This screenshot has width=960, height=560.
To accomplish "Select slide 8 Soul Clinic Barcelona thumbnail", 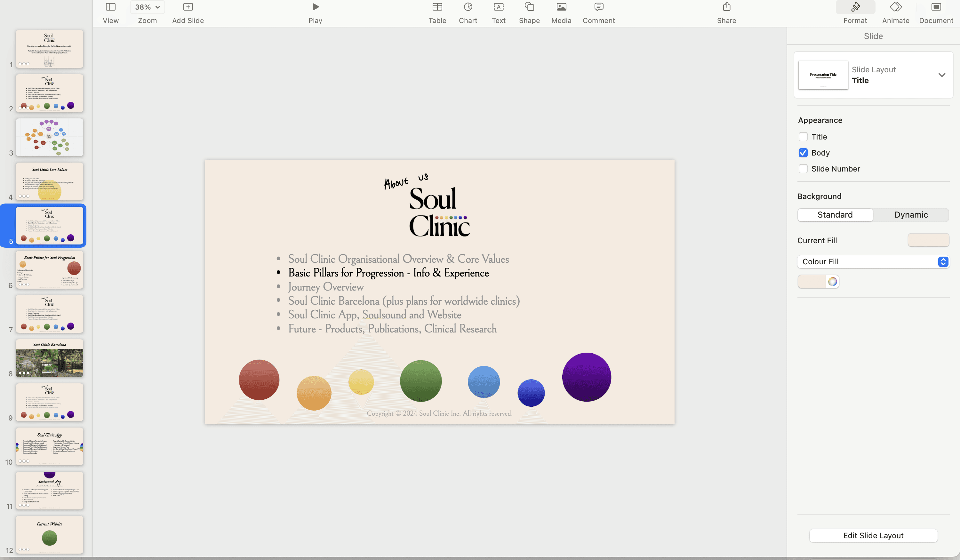I will pos(50,358).
